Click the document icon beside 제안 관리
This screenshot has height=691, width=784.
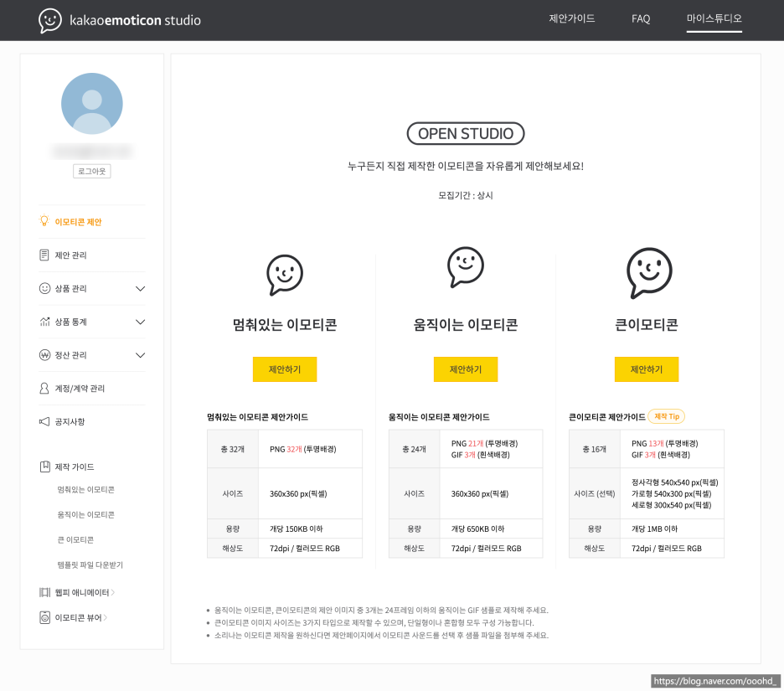(x=44, y=255)
